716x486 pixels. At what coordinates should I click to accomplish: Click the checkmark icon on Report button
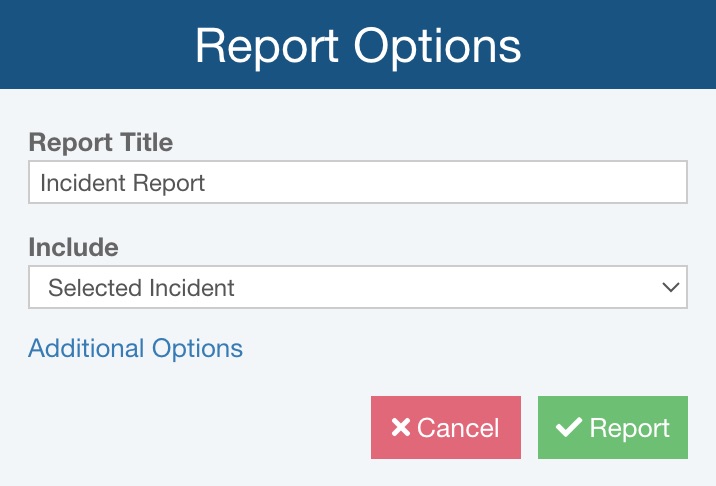(x=569, y=428)
